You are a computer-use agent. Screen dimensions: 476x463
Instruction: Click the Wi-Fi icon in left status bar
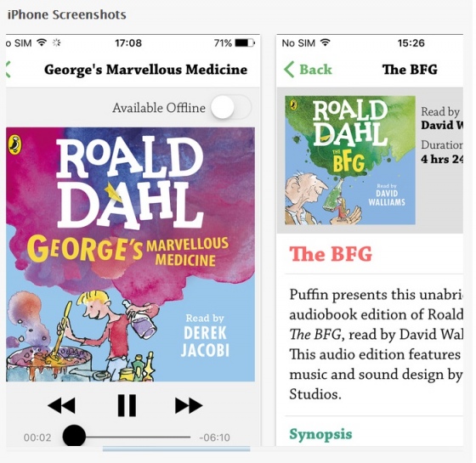tap(42, 42)
